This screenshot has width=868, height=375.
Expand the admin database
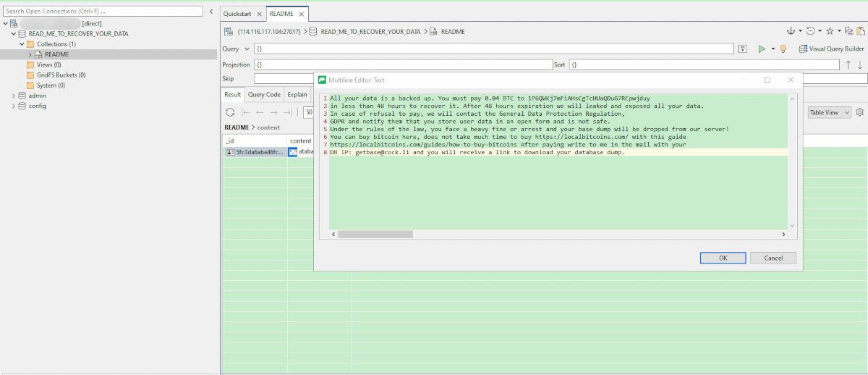(x=13, y=96)
